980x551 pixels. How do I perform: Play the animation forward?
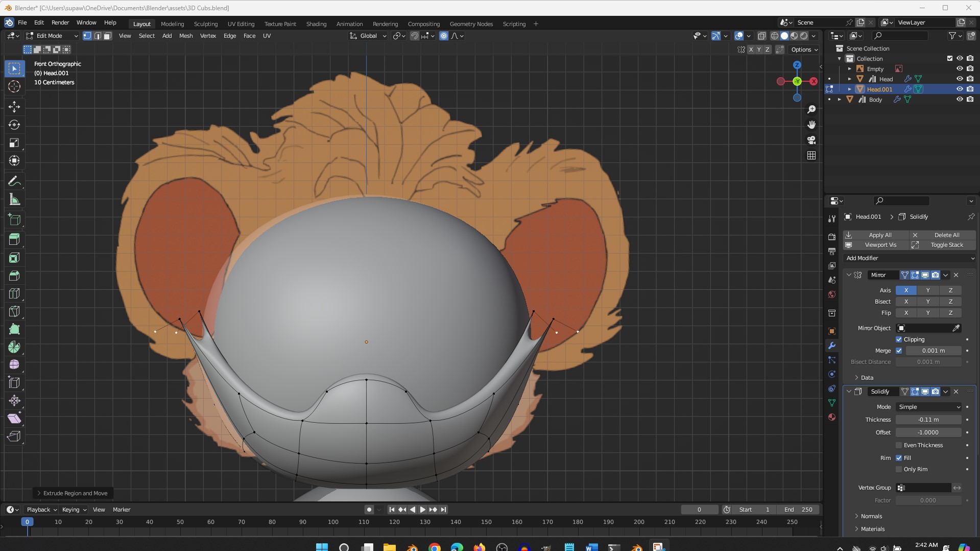(422, 510)
